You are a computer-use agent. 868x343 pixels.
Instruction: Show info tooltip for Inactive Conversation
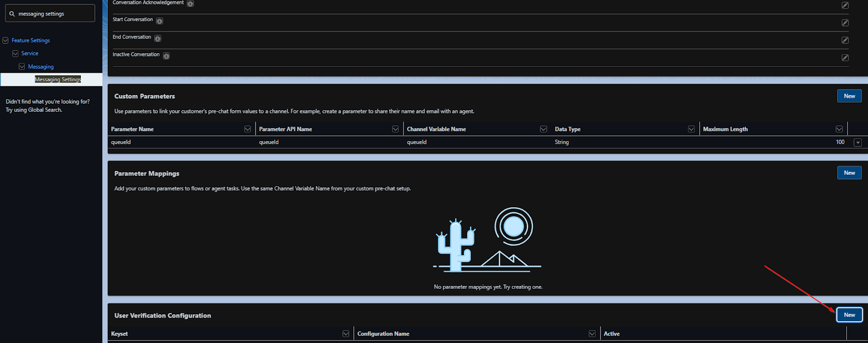[x=166, y=56]
